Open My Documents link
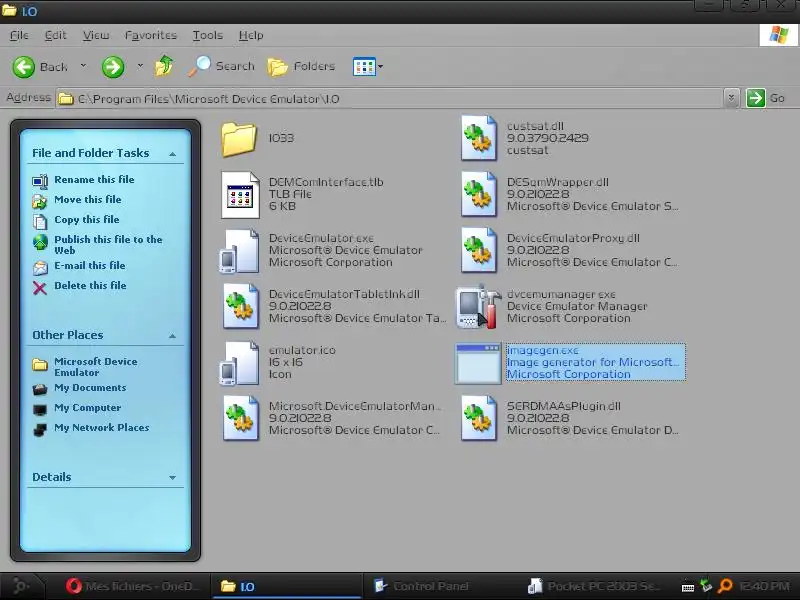Screen dimensions: 800x600 (90, 388)
